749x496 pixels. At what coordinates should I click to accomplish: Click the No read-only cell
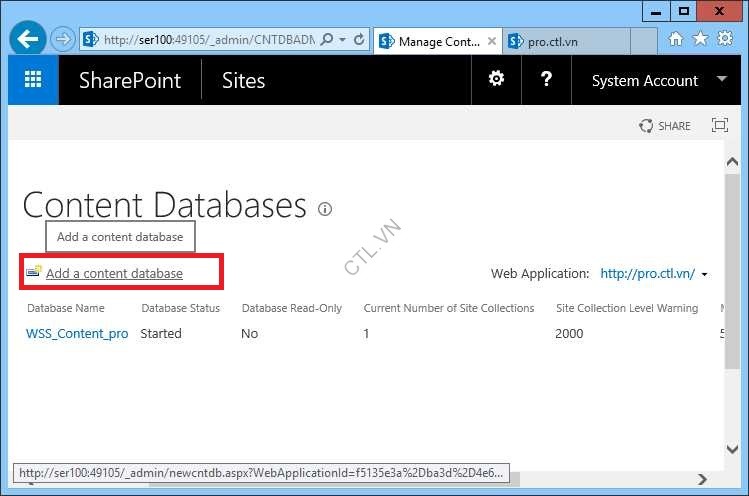249,334
